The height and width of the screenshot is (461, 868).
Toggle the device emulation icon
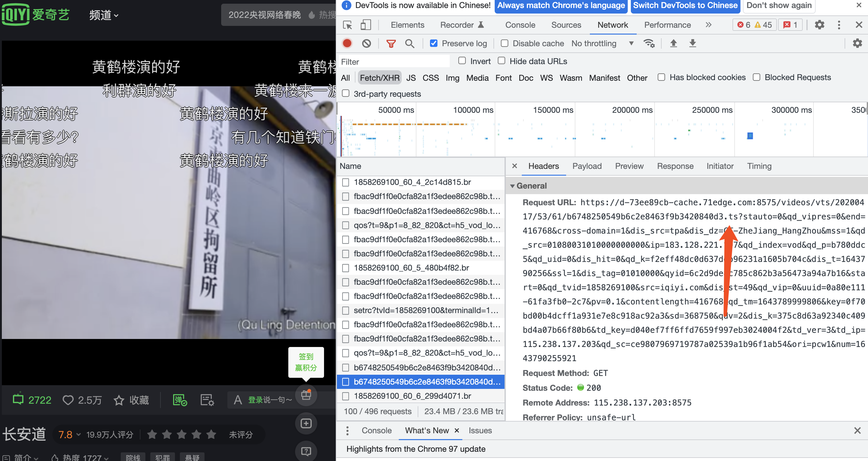pos(366,25)
